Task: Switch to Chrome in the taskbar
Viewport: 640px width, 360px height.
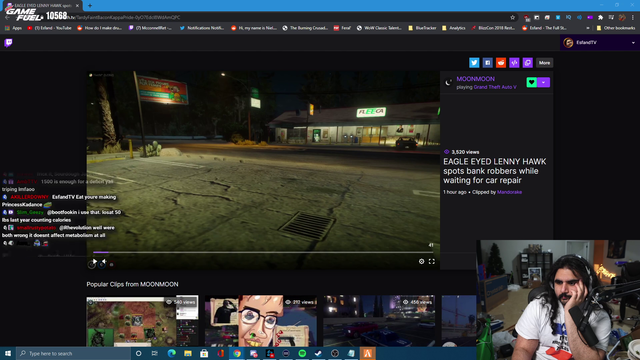Action: pos(237,353)
